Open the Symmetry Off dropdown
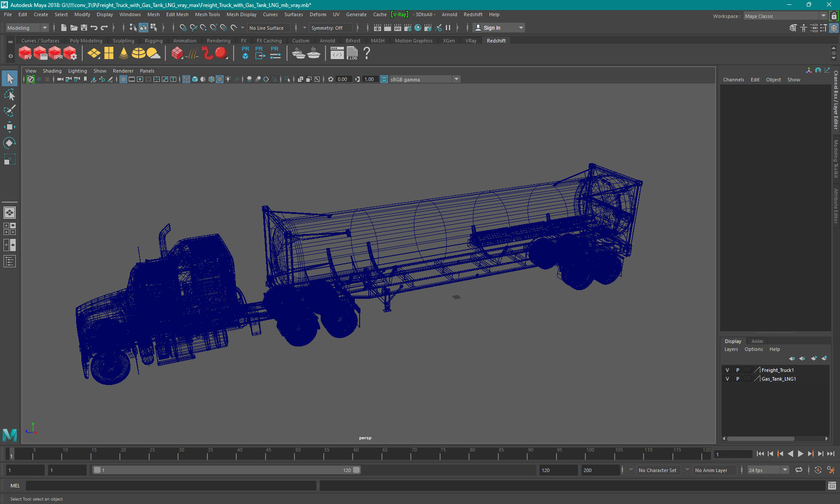 (330, 28)
